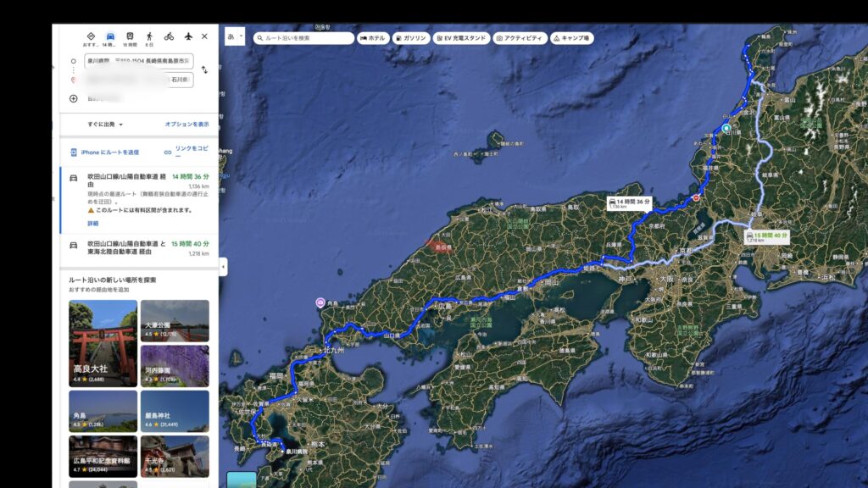
Task: Open the 大濠公園 place card
Action: [x=175, y=321]
